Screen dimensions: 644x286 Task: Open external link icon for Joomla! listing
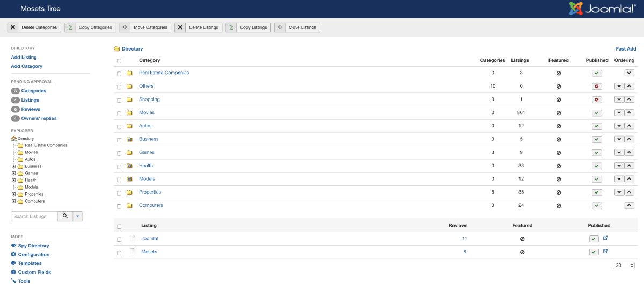[x=605, y=238]
